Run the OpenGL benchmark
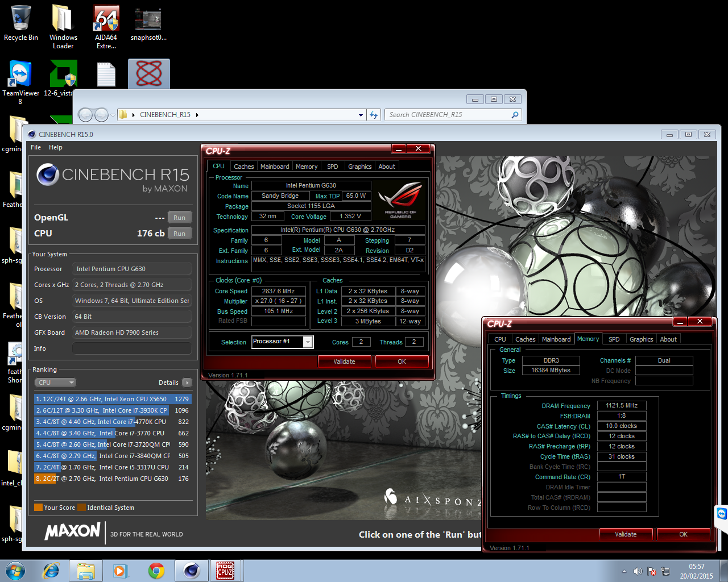The width and height of the screenshot is (728, 582). pos(180,218)
